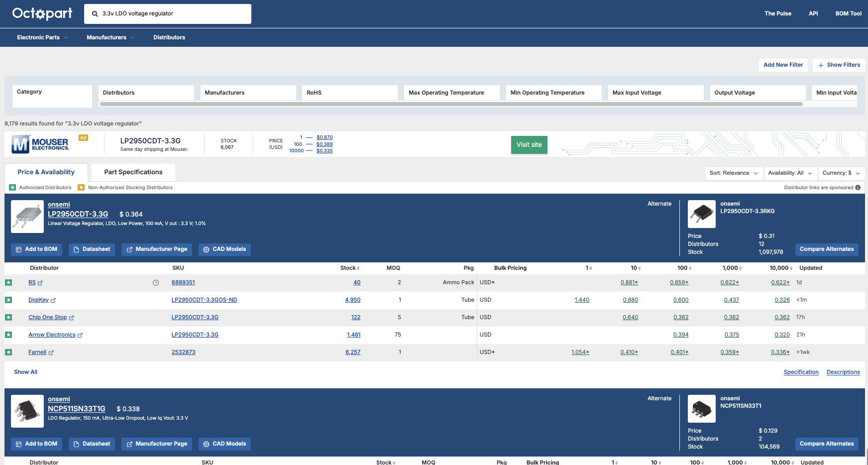Click the search input field
This screenshot has width=868, height=465.
coord(174,14)
